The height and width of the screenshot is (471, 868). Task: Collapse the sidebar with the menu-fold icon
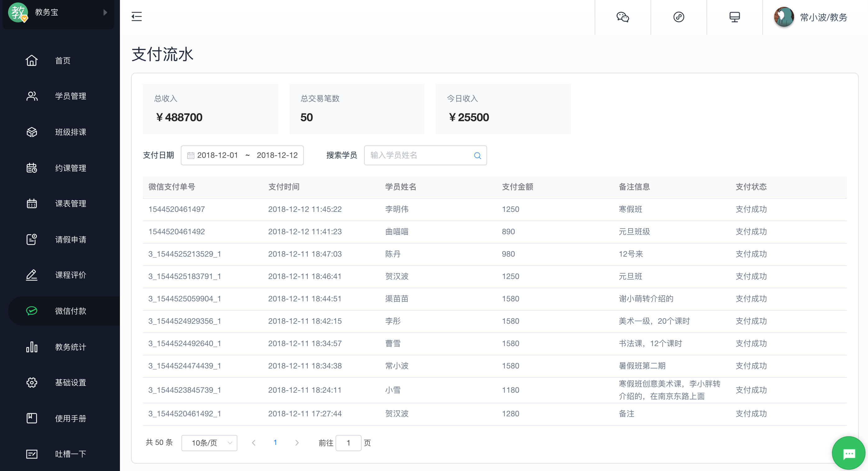[x=136, y=16]
